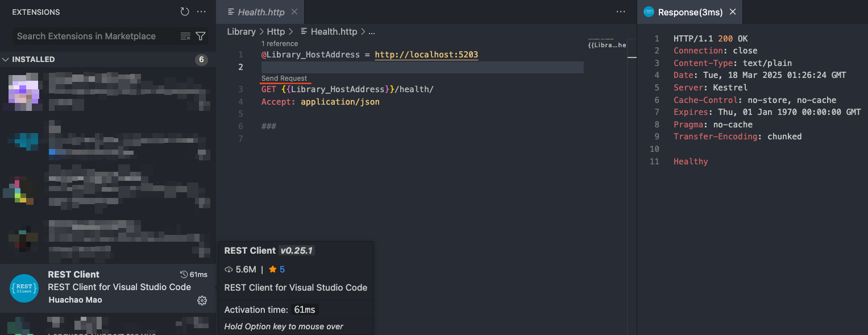Click the REST Client extension logo
Viewport: 868px width, 335px height.
24,287
